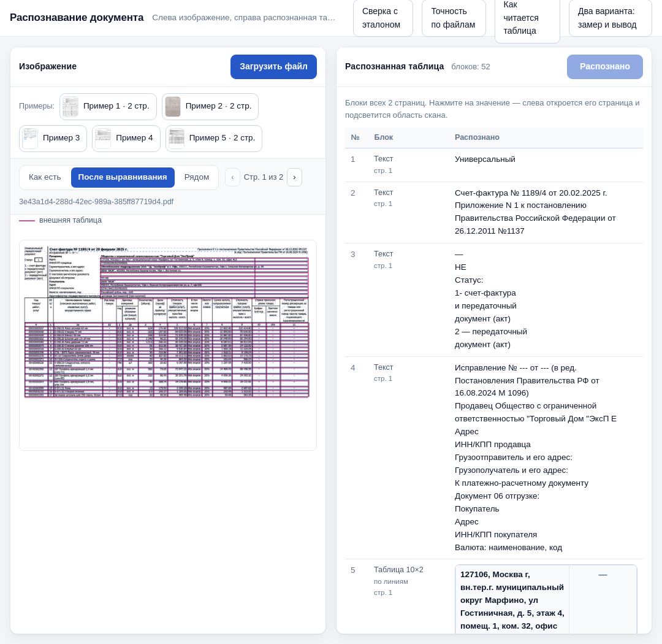Click the '127106, Москва г' table cell
This screenshot has width=662, height=644.
pyautogui.click(x=512, y=600)
